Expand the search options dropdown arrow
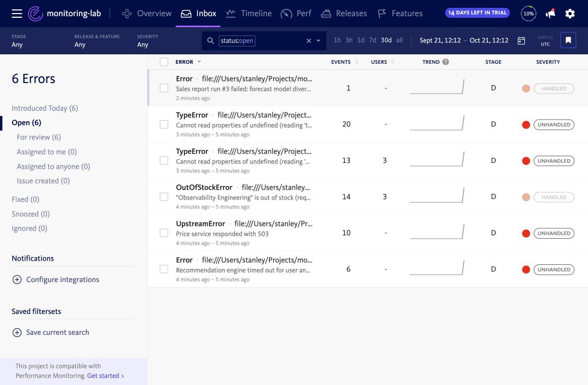This screenshot has height=385, width=588. [319, 41]
